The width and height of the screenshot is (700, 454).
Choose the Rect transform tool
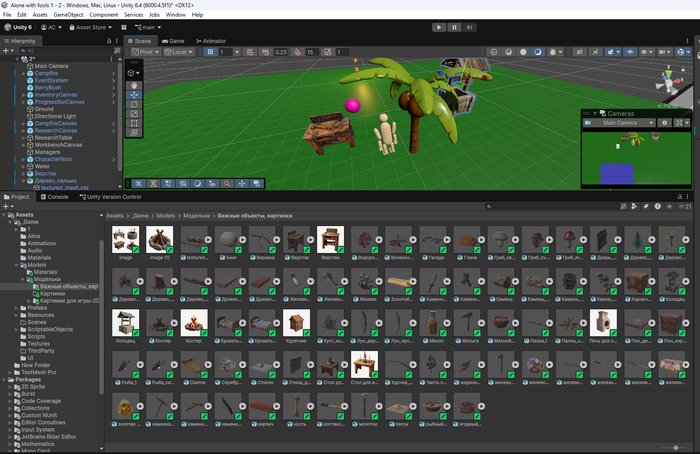(134, 123)
